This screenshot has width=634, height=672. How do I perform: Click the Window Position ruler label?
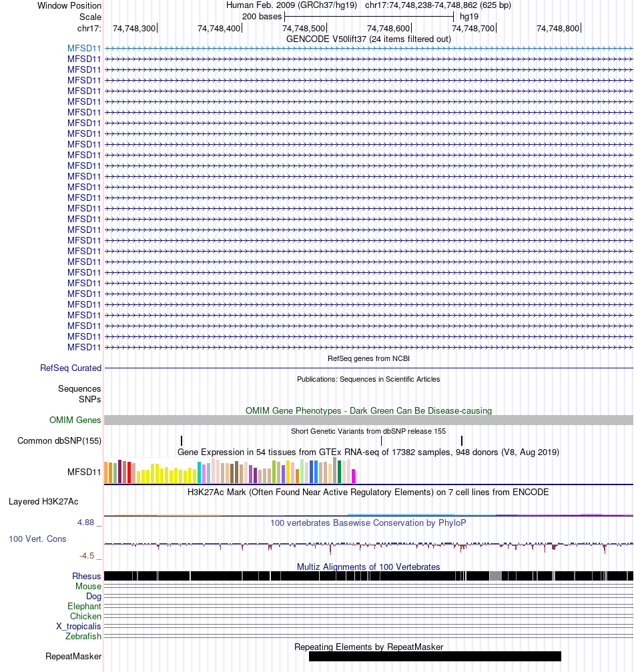[69, 6]
